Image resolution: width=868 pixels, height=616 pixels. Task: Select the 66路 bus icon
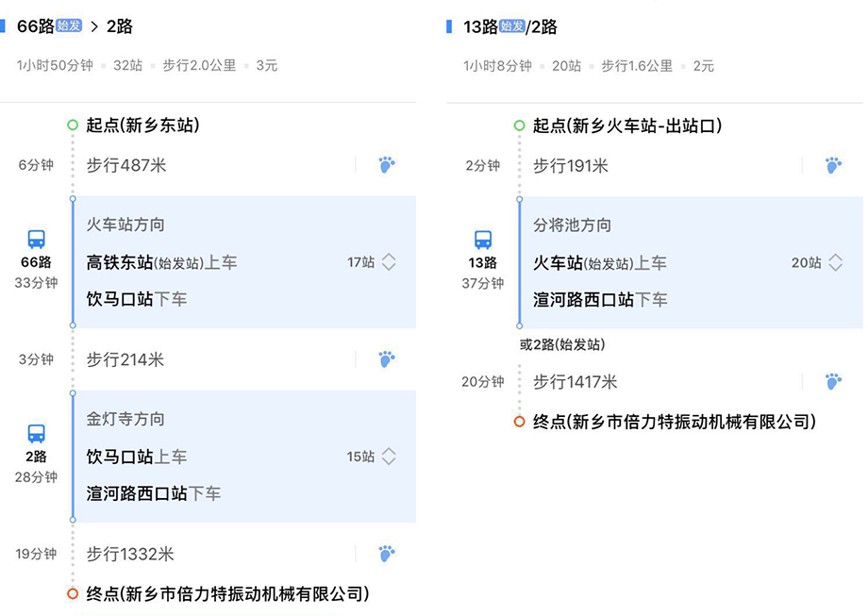click(x=37, y=239)
